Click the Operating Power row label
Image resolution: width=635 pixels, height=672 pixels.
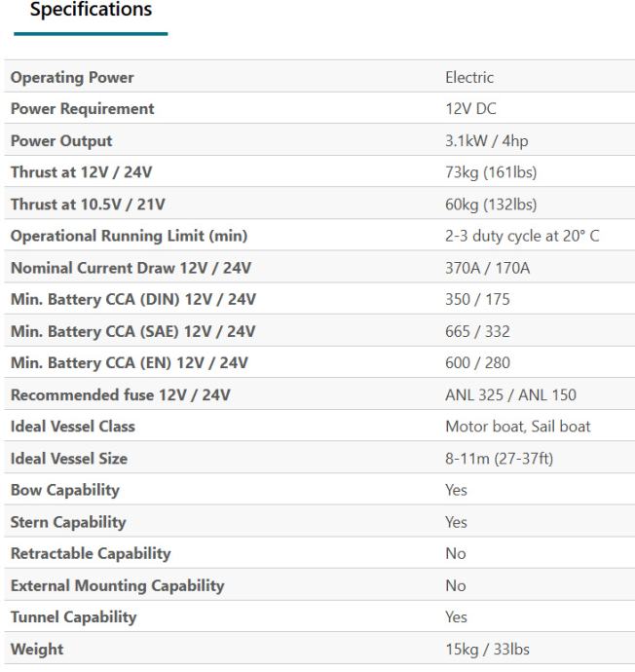point(72,78)
